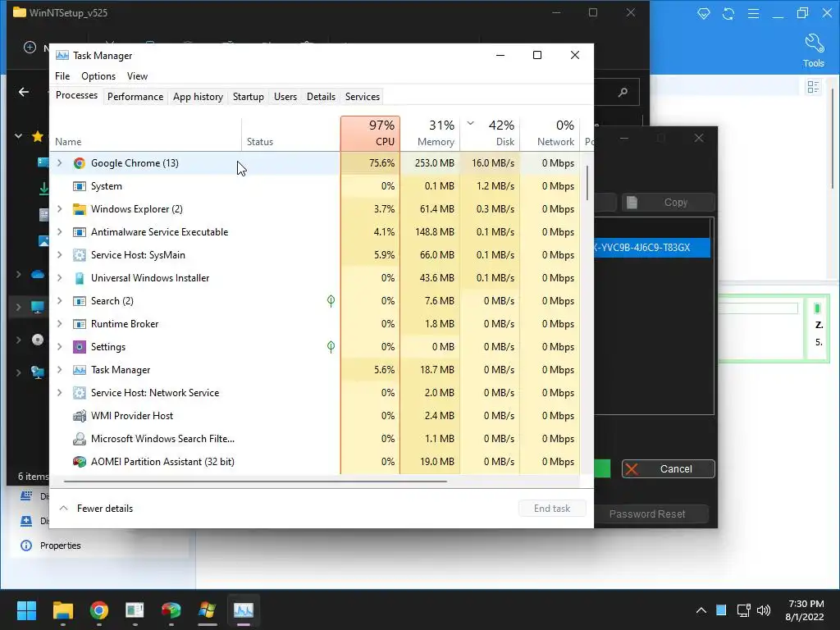The width and height of the screenshot is (840, 630).
Task: Switch to the Users tab
Action: [285, 97]
